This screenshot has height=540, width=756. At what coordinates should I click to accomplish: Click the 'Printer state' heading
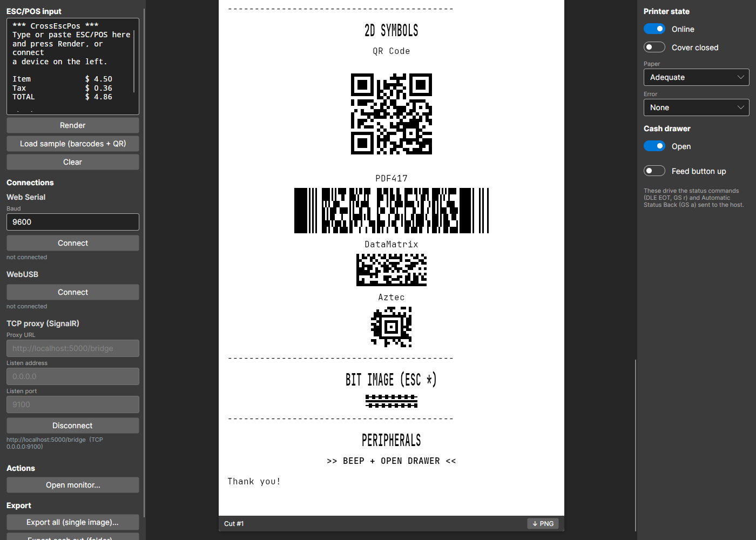(x=666, y=11)
